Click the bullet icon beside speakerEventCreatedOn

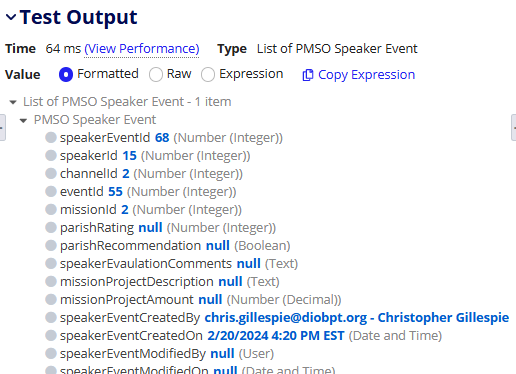pyautogui.click(x=51, y=335)
